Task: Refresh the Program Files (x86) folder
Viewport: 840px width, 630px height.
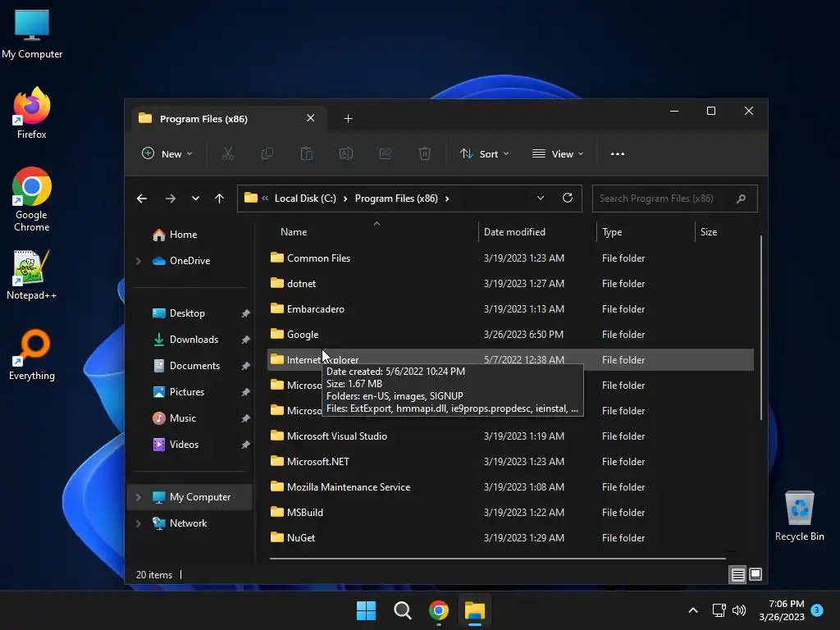Action: point(568,199)
